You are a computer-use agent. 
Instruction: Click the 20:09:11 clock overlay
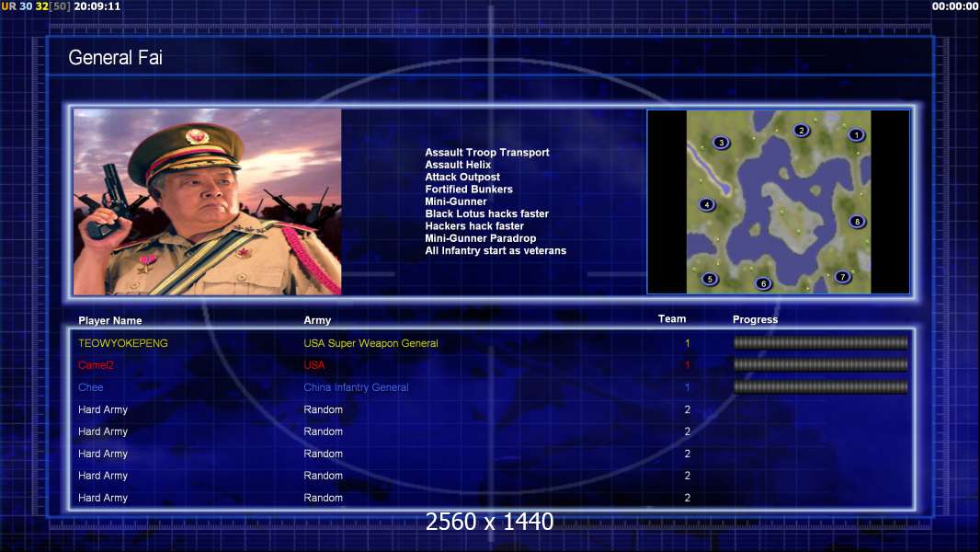(97, 6)
